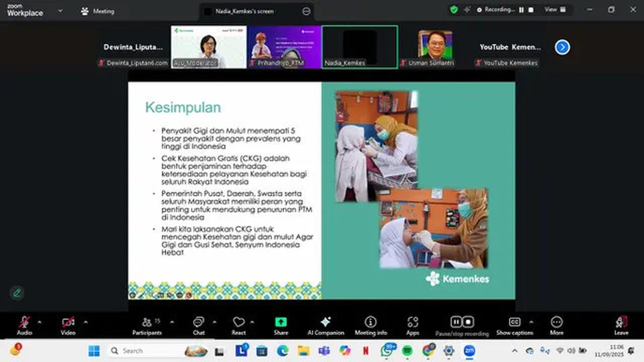Expand options arrow beside Chat
The image size is (644, 362).
214,322
